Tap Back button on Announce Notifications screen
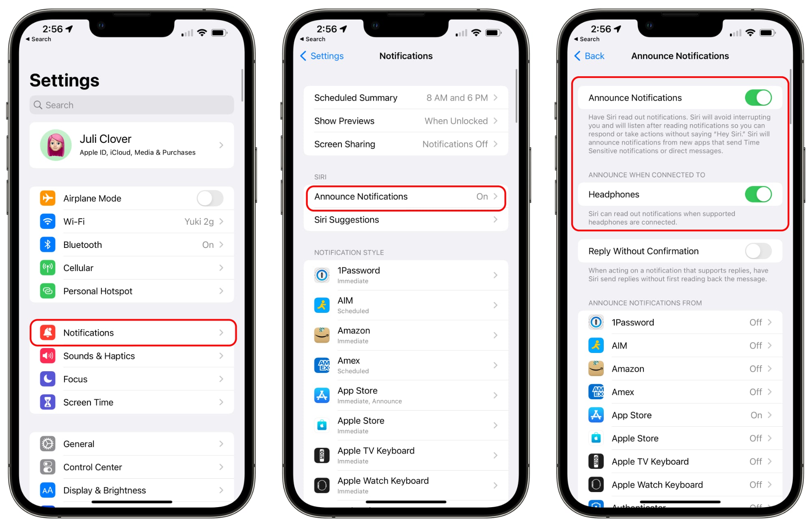Image resolution: width=812 pixels, height=527 pixels. (586, 56)
